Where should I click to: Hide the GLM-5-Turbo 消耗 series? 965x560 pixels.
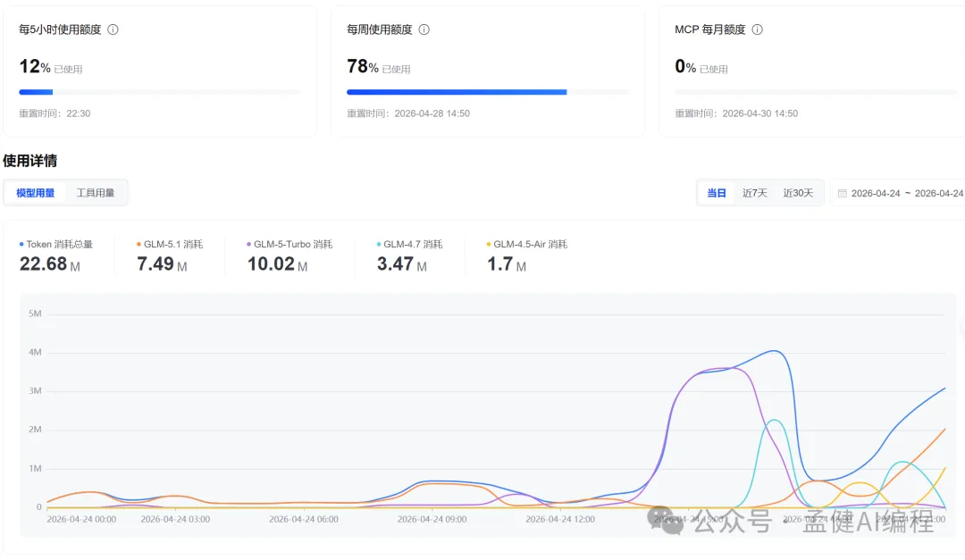292,244
